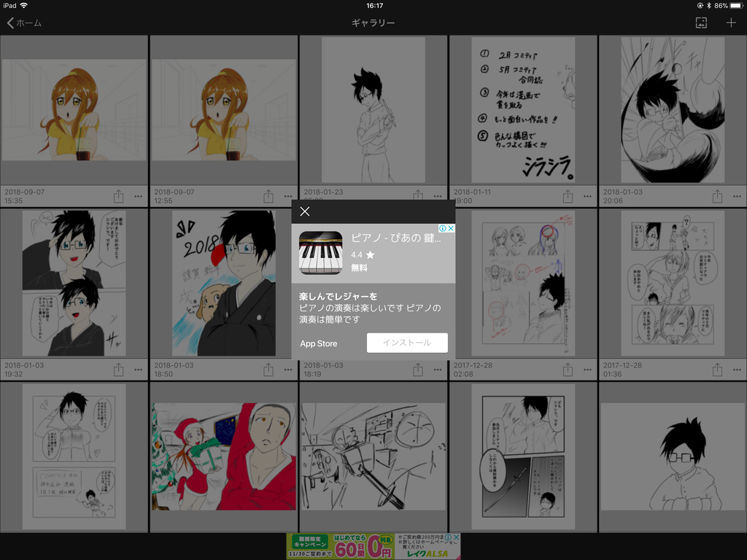Open more options for 2018-01-03 18:19 artwork
Image resolution: width=747 pixels, height=560 pixels.
tap(438, 370)
